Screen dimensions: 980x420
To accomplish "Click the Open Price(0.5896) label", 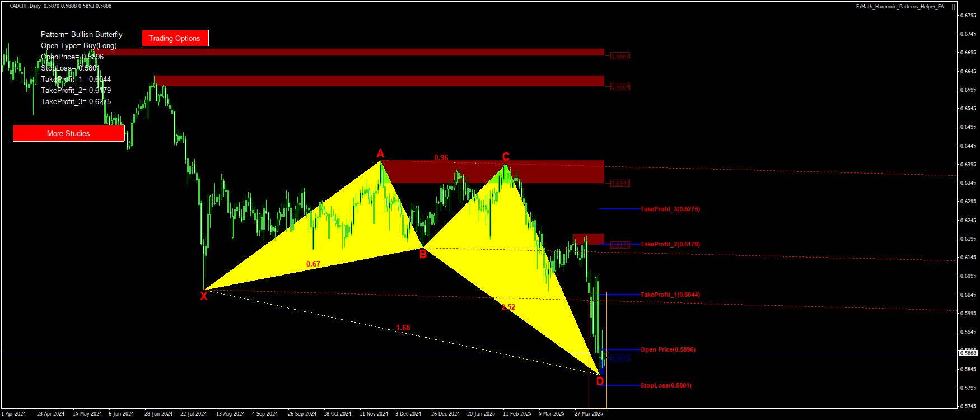I will pyautogui.click(x=668, y=349).
